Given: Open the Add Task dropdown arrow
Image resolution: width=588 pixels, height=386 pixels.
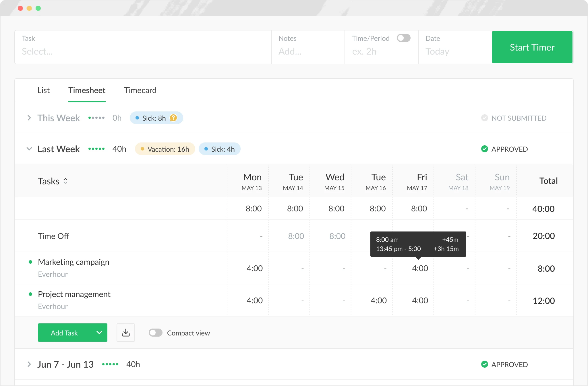Looking at the screenshot, I should (100, 333).
